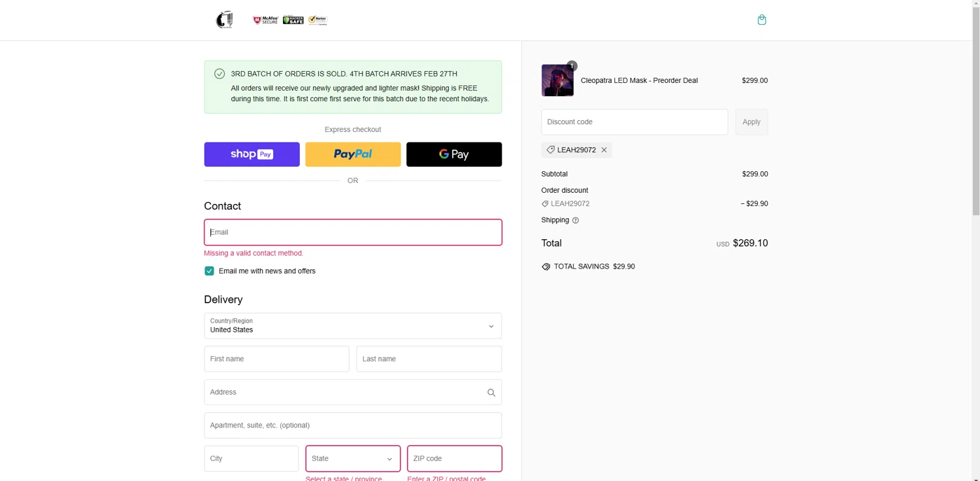The image size is (980, 481).
Task: Click the ZIP code field
Action: click(455, 459)
